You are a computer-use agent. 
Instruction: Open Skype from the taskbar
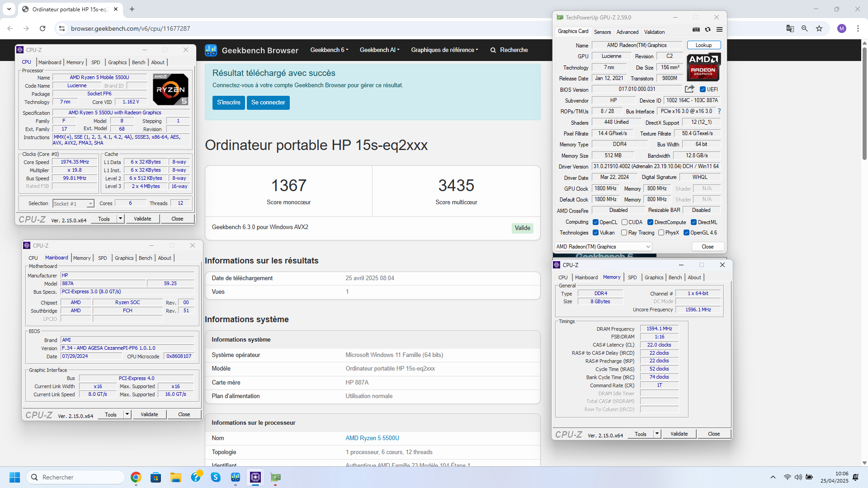click(x=216, y=477)
